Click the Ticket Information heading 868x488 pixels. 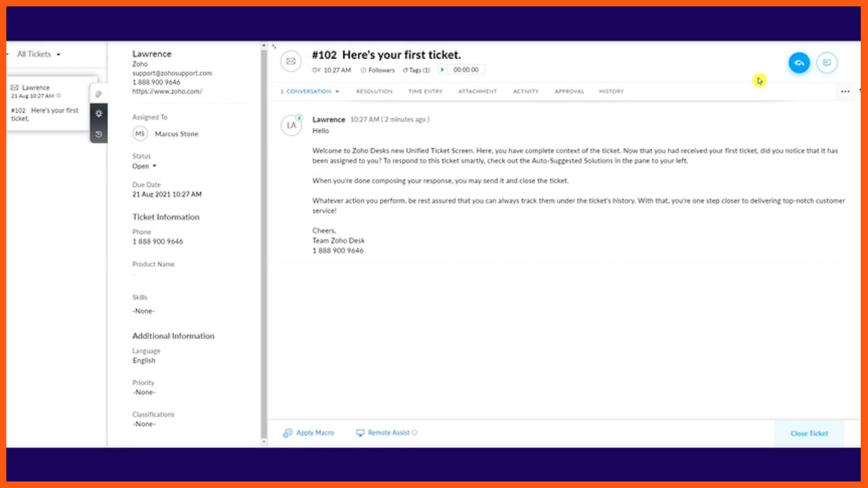[166, 217]
